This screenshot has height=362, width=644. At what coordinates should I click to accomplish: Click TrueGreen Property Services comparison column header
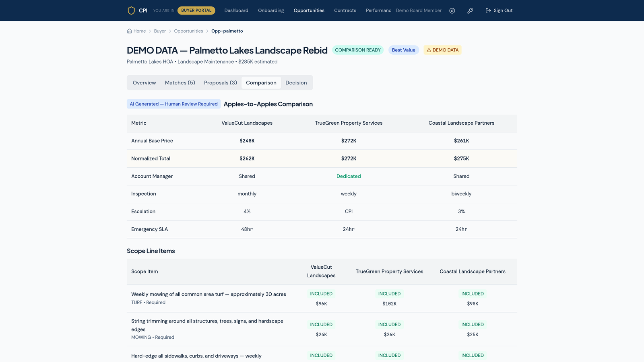click(x=349, y=123)
